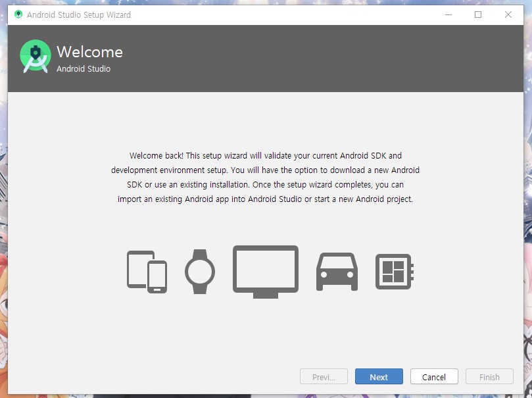Select the phone and tablet device icon

(x=147, y=272)
